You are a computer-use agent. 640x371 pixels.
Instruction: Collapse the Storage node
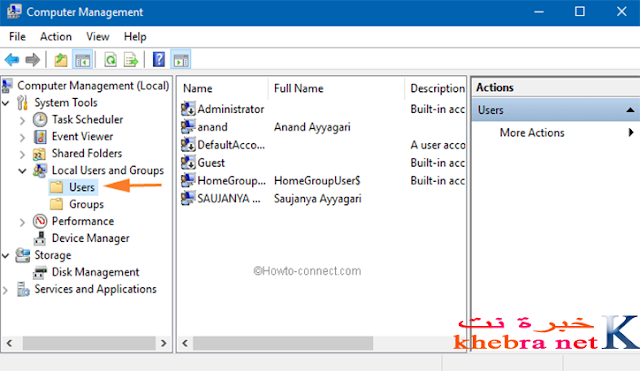point(6,256)
